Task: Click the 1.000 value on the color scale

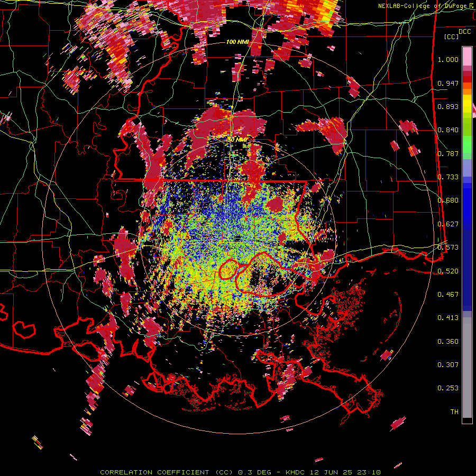Action: coord(448,59)
